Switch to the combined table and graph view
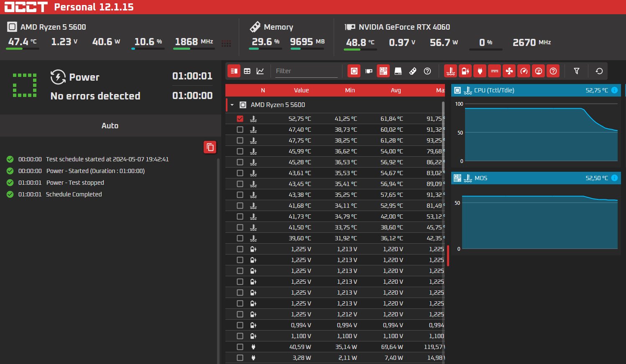Image resolution: width=626 pixels, height=364 pixels. [234, 71]
